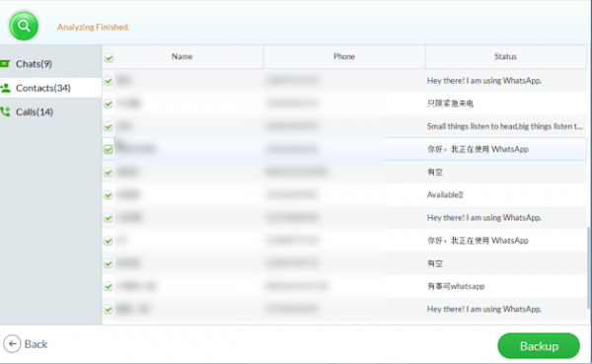Sort by the Name column header

(x=183, y=56)
